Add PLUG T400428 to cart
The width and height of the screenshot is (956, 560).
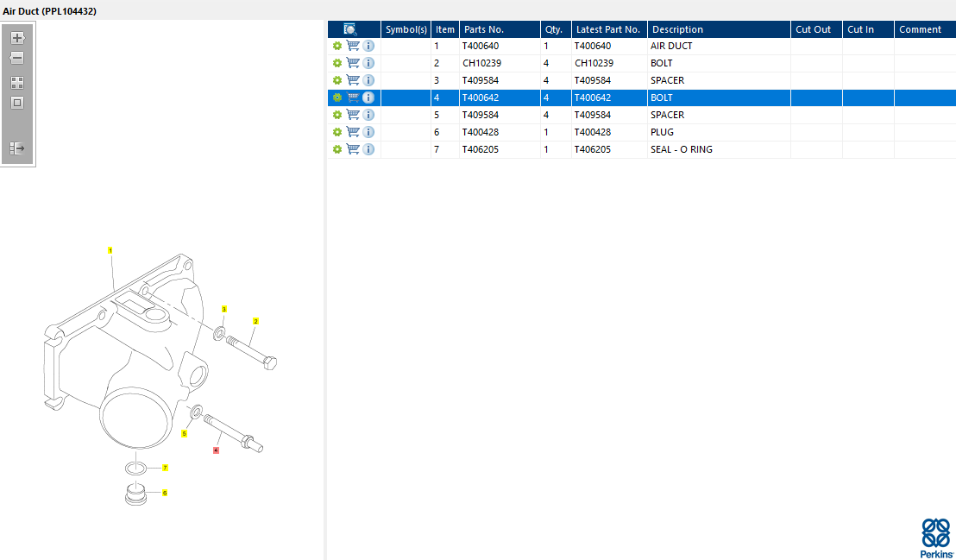[353, 131]
